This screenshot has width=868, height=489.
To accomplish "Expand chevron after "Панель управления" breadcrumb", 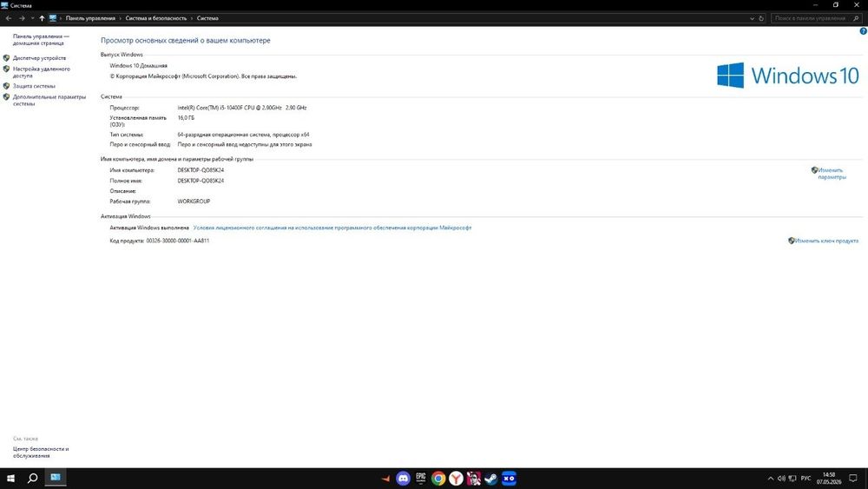I will point(120,18).
